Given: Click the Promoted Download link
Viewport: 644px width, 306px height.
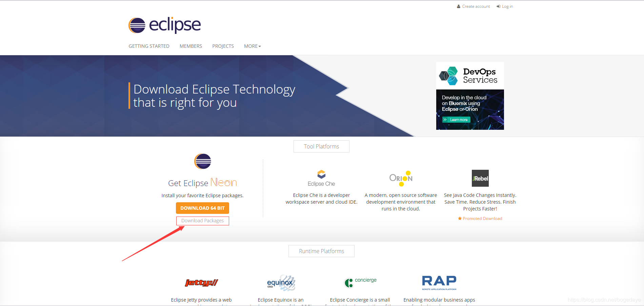Looking at the screenshot, I should pyautogui.click(x=482, y=219).
